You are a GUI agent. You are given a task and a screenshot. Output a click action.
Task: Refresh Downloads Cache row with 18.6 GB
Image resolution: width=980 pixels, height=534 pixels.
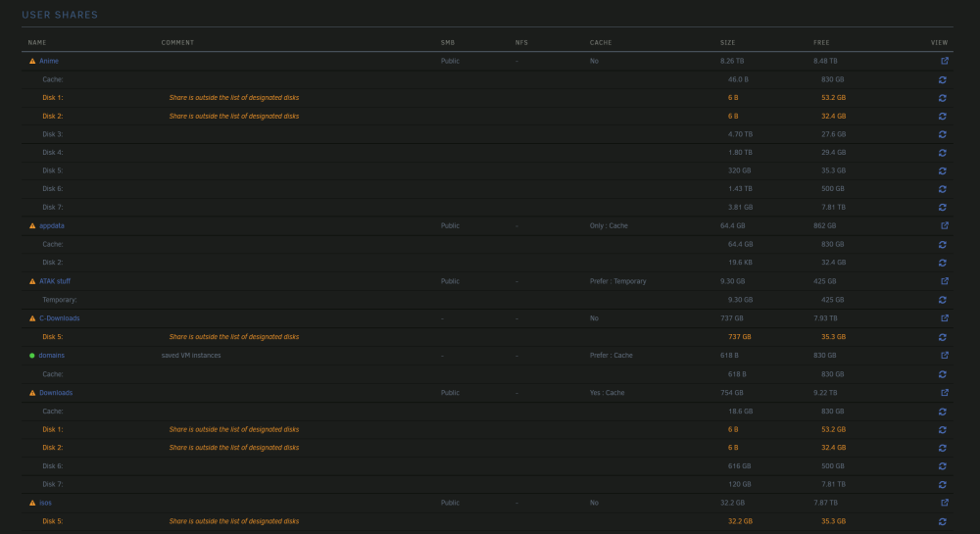pyautogui.click(x=943, y=412)
